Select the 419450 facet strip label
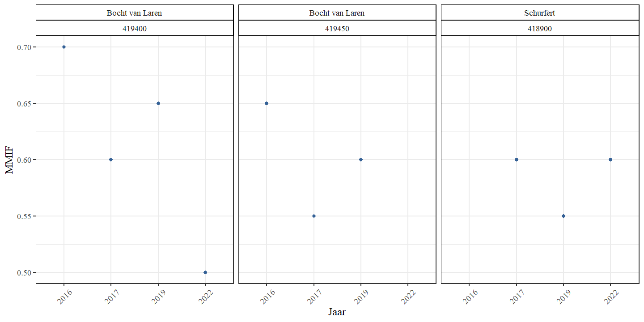644x322 pixels. click(337, 29)
